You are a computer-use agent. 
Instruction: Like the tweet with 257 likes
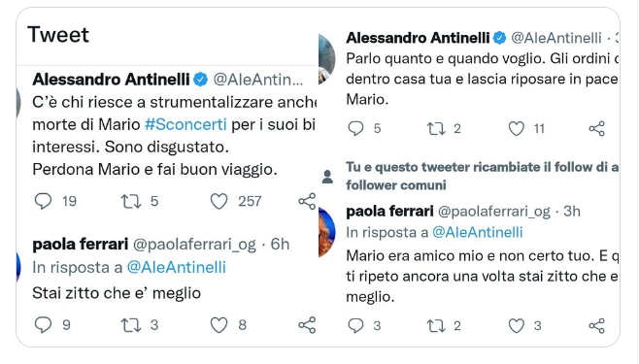tap(219, 202)
